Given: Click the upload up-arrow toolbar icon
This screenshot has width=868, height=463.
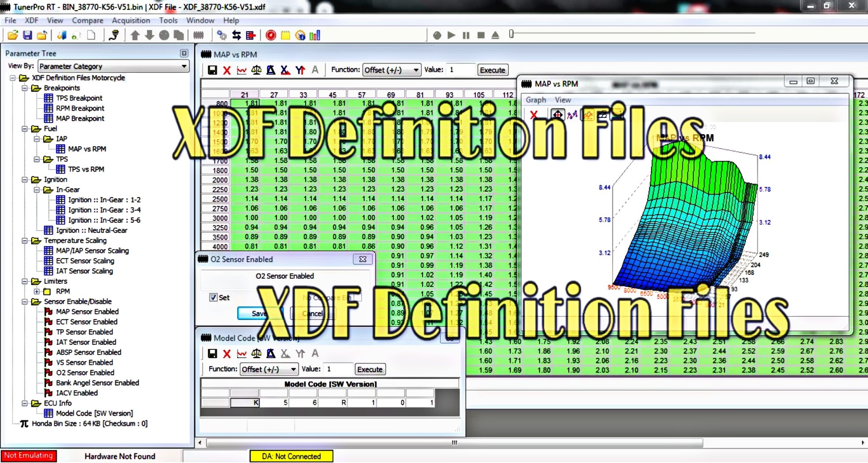Looking at the screenshot, I should coord(135,35).
